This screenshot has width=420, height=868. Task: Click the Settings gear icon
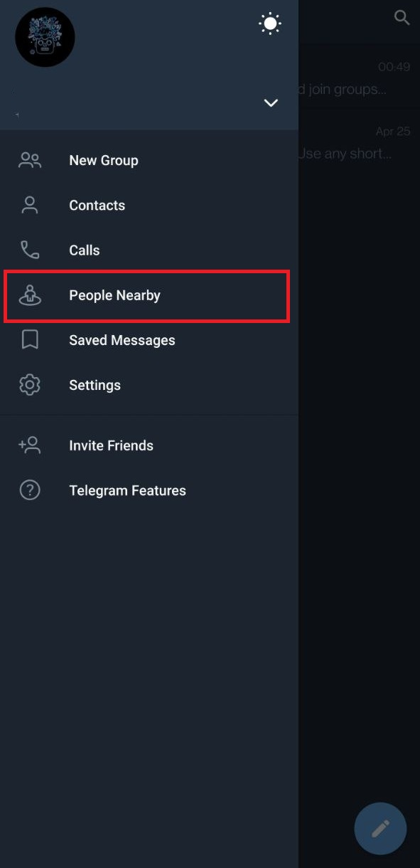(x=30, y=385)
